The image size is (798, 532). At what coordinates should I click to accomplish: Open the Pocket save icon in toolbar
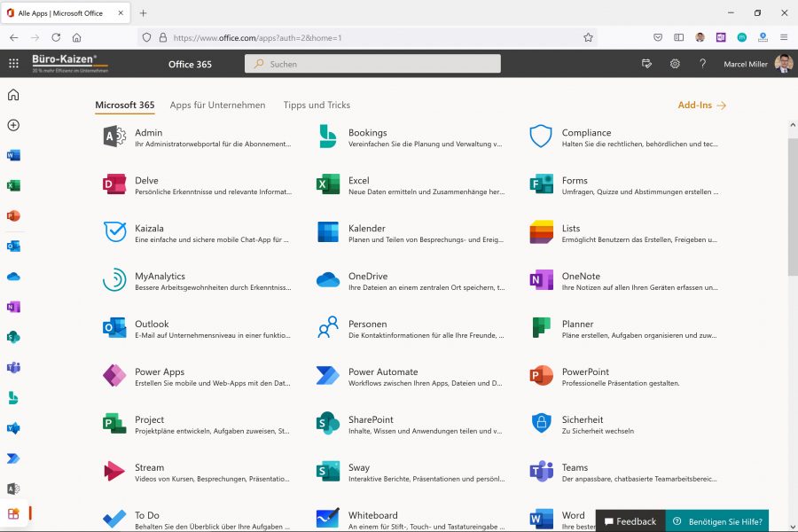click(x=658, y=37)
